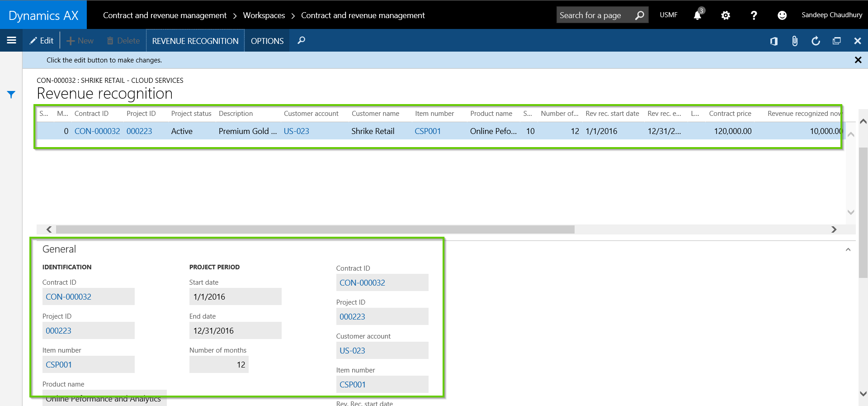The height and width of the screenshot is (406, 868).
Task: Select the 10,000.00 revenue recognized cell
Action: pyautogui.click(x=826, y=131)
